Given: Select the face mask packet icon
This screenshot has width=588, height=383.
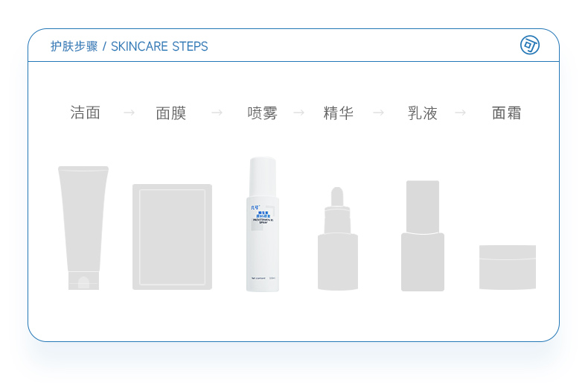Looking at the screenshot, I should tap(172, 237).
